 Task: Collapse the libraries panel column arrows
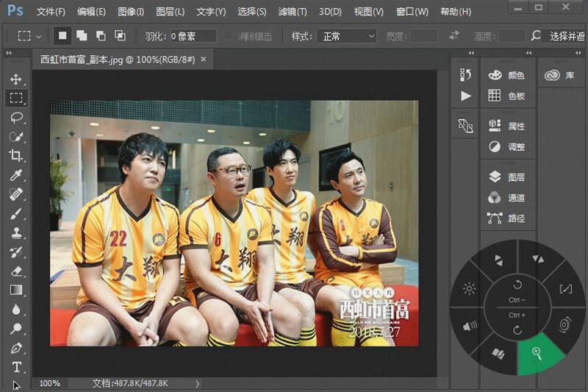click(x=578, y=53)
